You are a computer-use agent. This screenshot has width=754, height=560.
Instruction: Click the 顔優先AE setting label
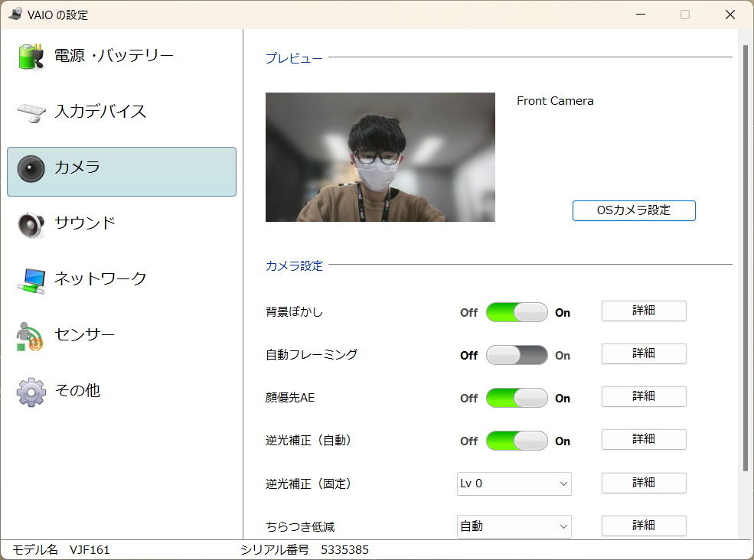click(290, 398)
